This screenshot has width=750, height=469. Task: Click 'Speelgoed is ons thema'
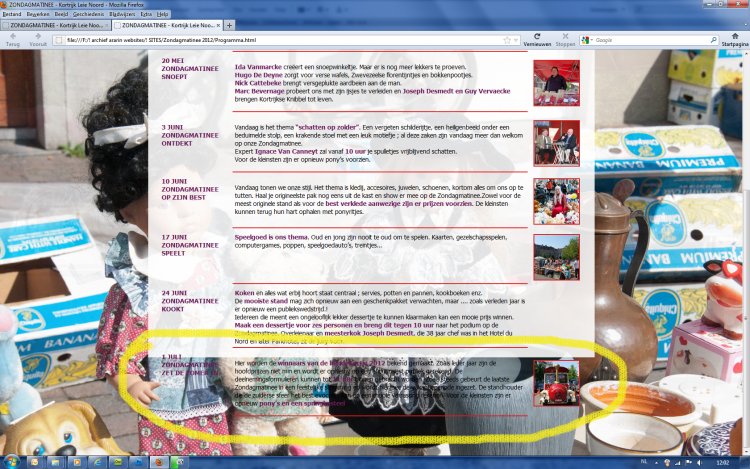tap(271, 237)
